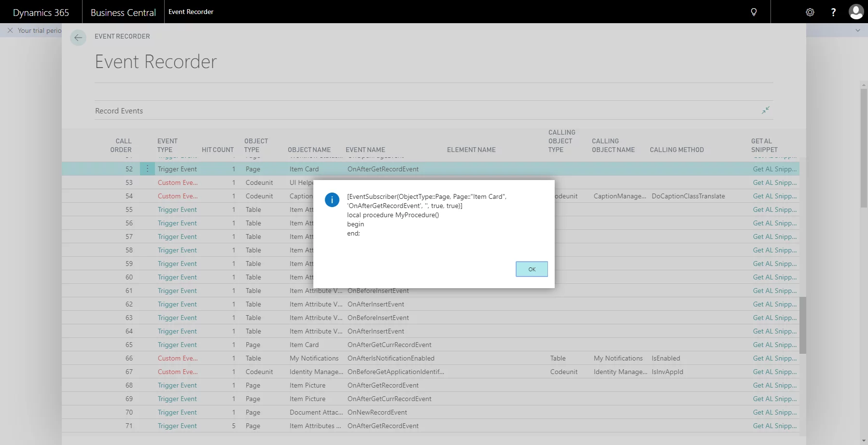This screenshot has width=868, height=445.
Task: Get AL Snippet for row 71
Action: point(774,426)
